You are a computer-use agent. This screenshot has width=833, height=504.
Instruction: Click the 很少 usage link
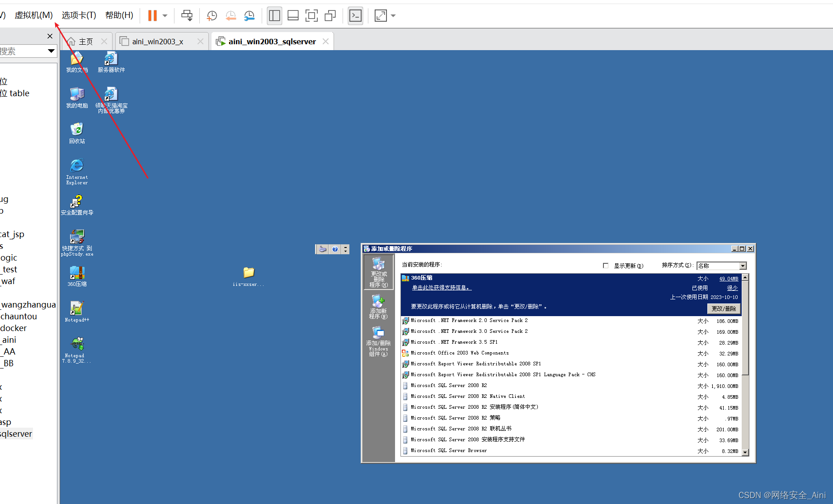tap(732, 288)
